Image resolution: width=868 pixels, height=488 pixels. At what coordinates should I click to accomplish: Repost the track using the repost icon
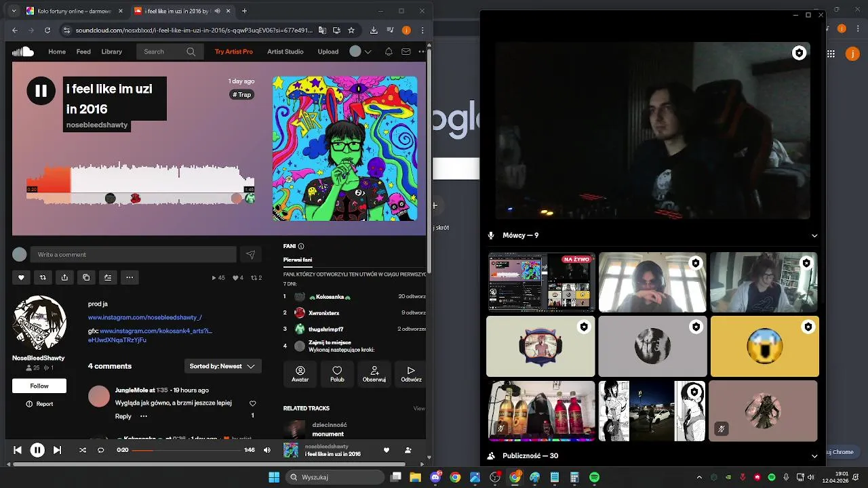[x=43, y=277]
